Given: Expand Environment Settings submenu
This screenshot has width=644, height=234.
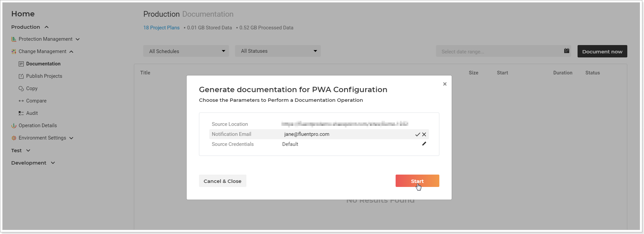Looking at the screenshot, I should click(71, 138).
